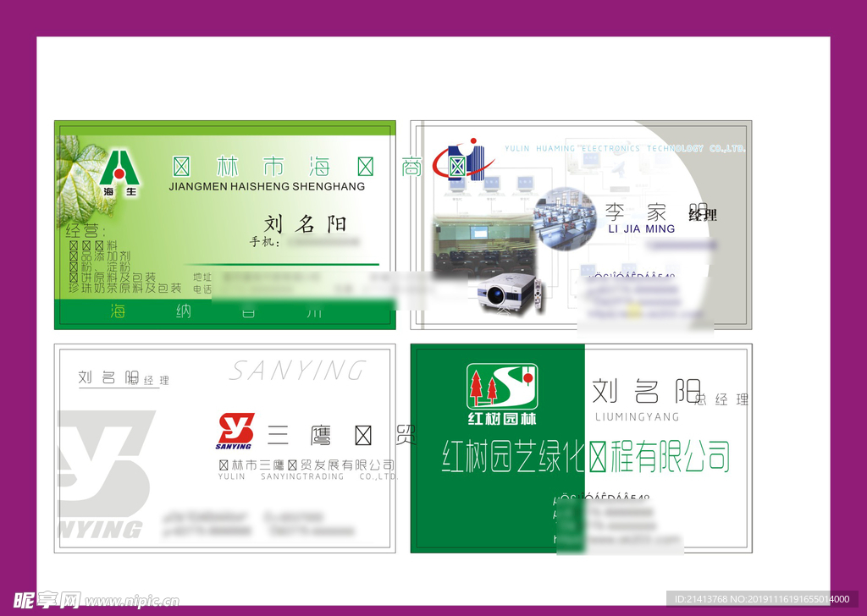Click the red SANYING logo
Screen dimensions: 867x616
pyautogui.click(x=235, y=432)
